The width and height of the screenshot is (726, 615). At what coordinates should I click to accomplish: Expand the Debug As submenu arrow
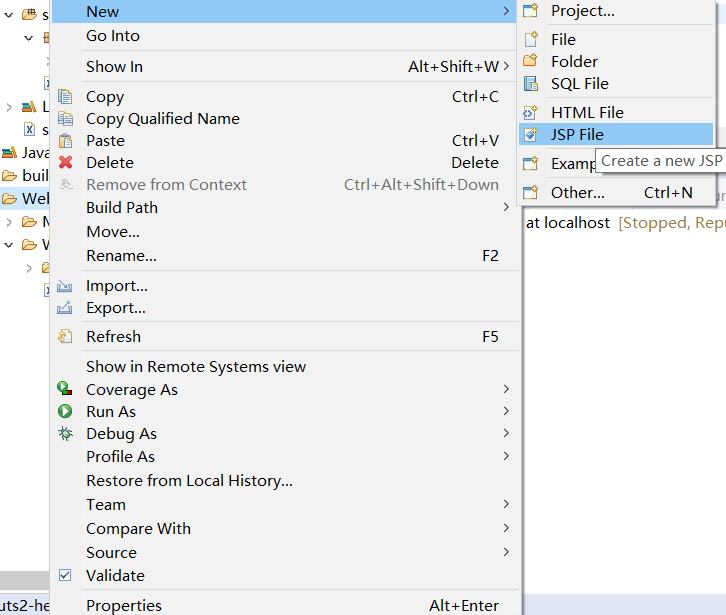click(506, 433)
